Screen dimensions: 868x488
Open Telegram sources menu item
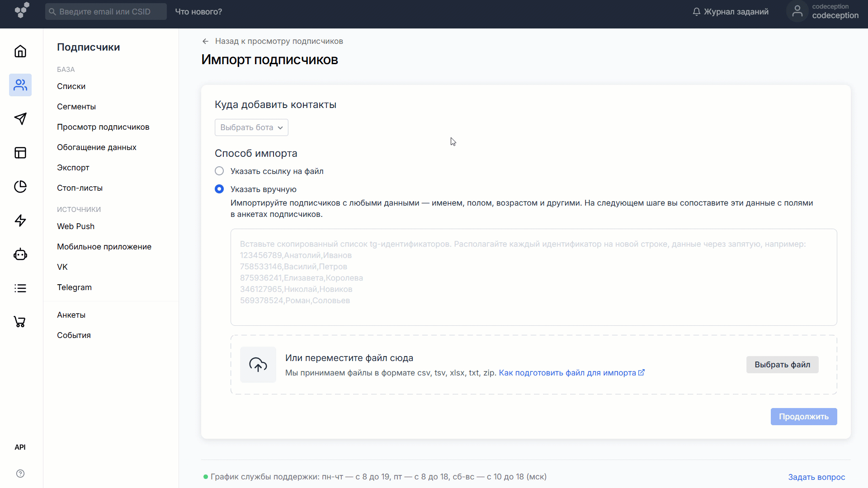74,287
